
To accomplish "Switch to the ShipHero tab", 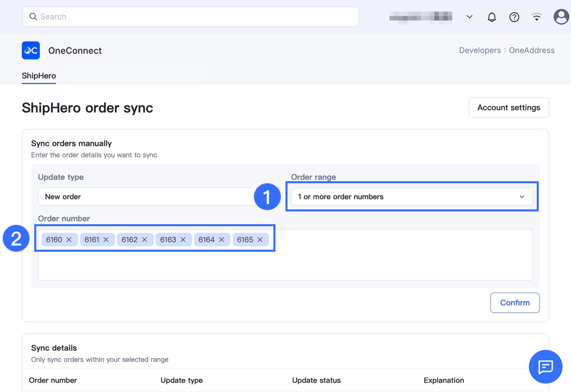I will 39,76.
